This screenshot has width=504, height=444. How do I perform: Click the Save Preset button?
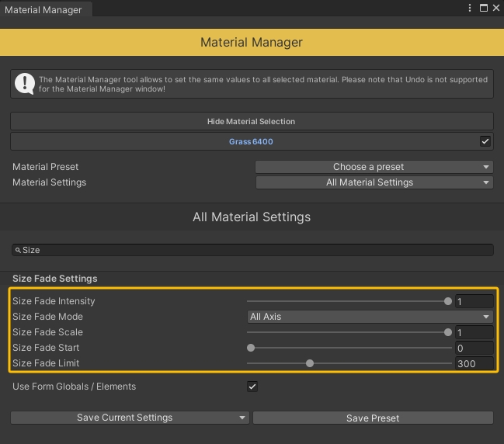click(373, 418)
